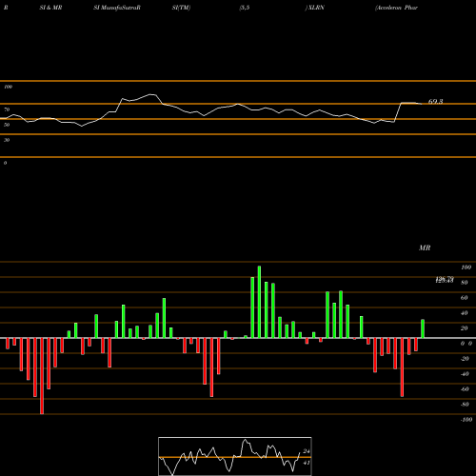Click the 125.48 price label
This screenshot has width=476, height=476.
445,281
